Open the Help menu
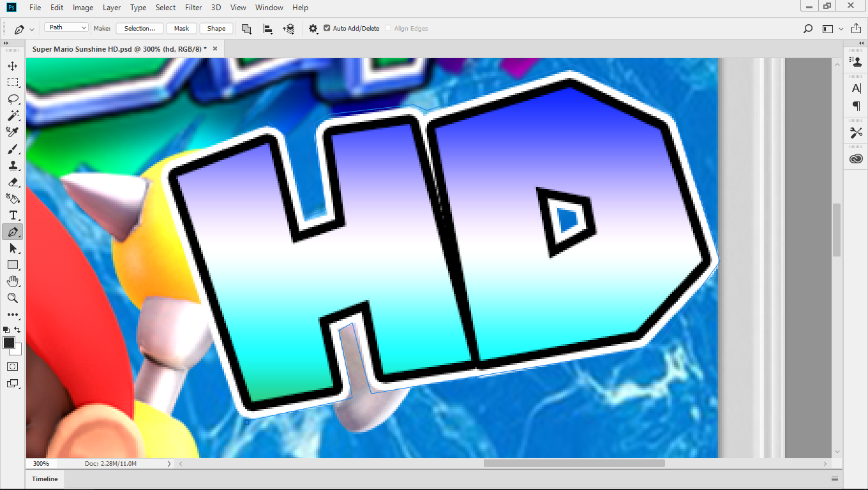 [300, 8]
